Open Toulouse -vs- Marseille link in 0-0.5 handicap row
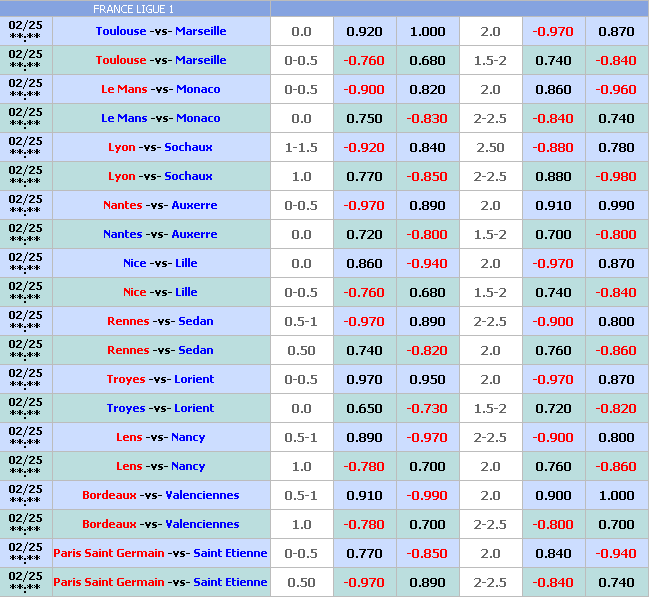 tap(161, 60)
